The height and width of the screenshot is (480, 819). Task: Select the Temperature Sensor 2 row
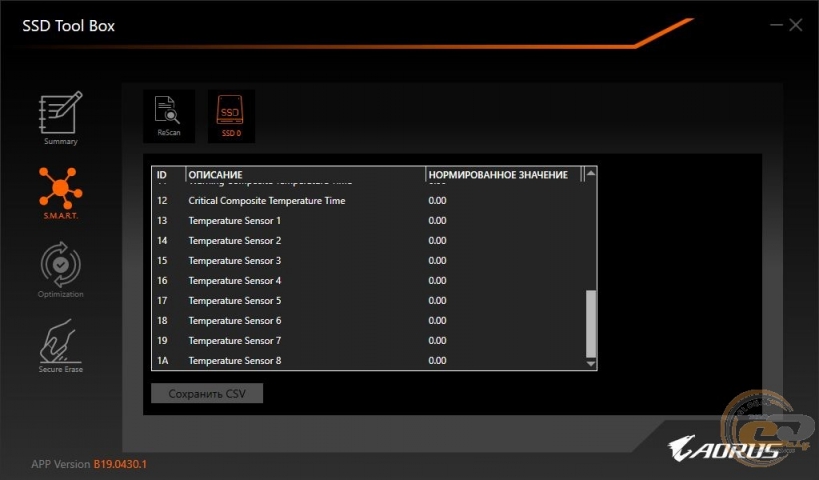(x=369, y=240)
